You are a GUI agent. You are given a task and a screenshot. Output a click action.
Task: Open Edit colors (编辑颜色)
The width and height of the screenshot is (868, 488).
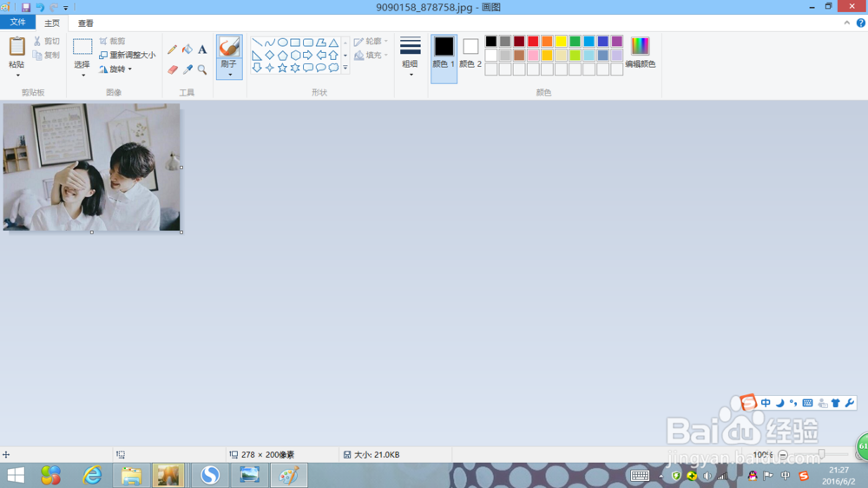point(640,53)
